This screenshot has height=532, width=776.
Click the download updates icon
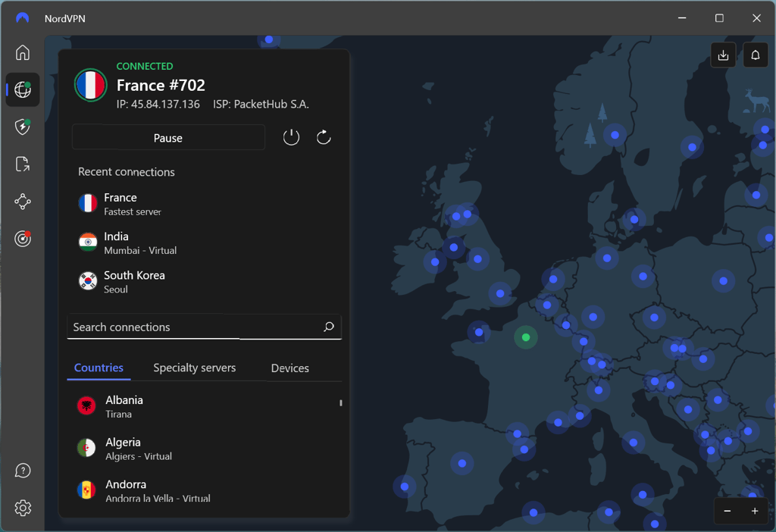[723, 55]
